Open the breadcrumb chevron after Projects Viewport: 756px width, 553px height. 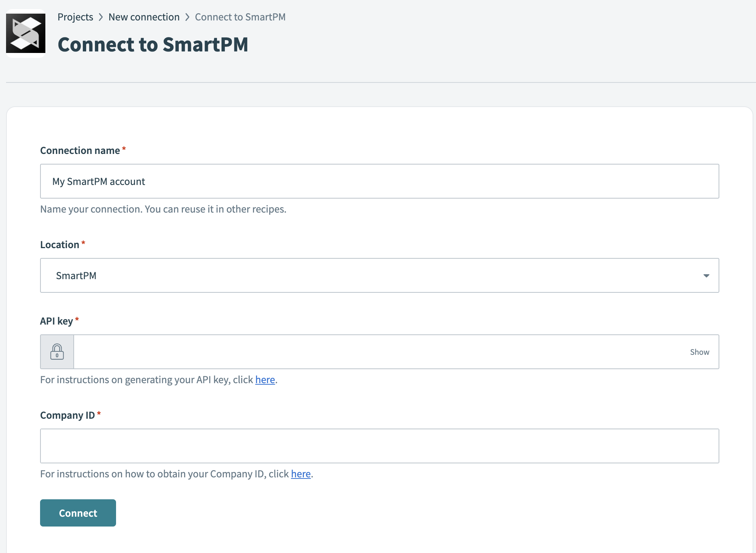pyautogui.click(x=101, y=17)
